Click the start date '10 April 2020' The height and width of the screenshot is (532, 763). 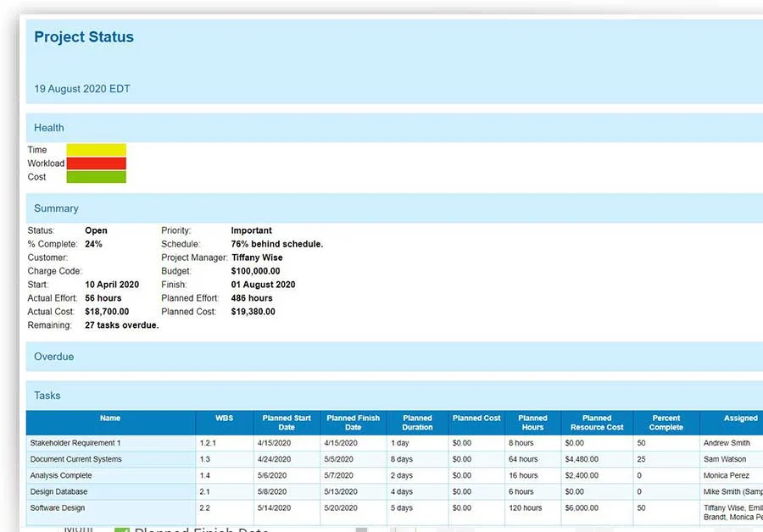pyautogui.click(x=112, y=285)
